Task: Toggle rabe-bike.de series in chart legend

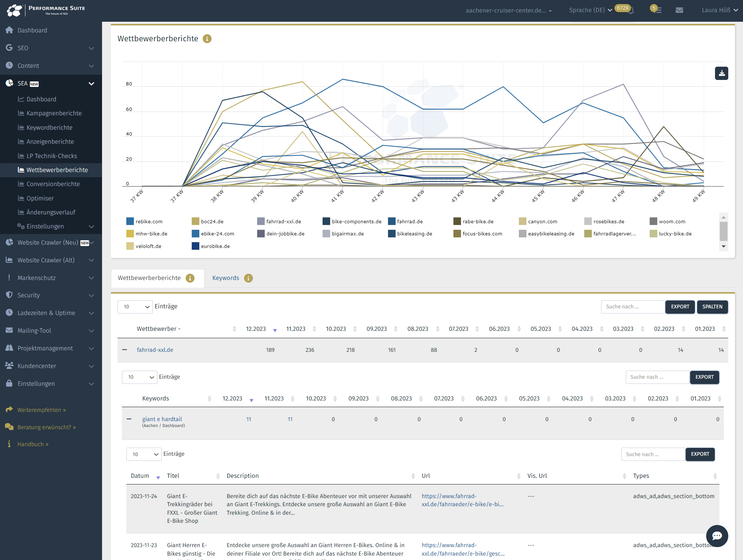Action: click(473, 221)
